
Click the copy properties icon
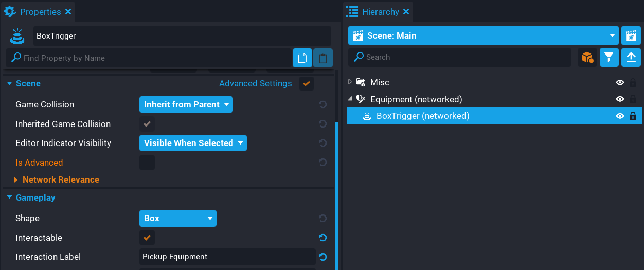coord(302,58)
